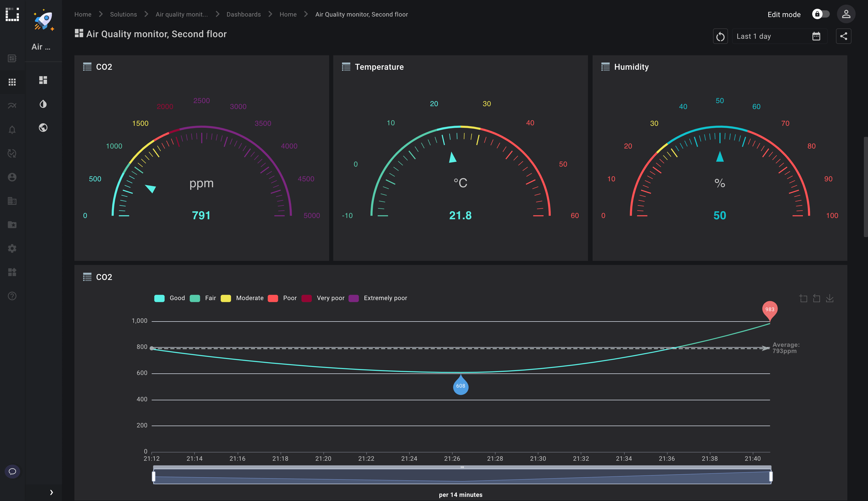Open the sync rules icon in sidebar

[x=12, y=153]
